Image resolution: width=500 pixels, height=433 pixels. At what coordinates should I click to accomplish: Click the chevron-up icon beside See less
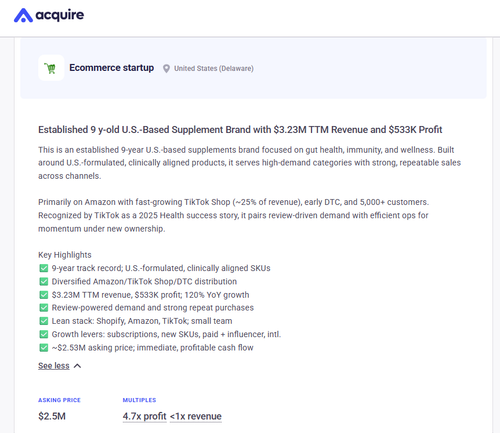(77, 366)
